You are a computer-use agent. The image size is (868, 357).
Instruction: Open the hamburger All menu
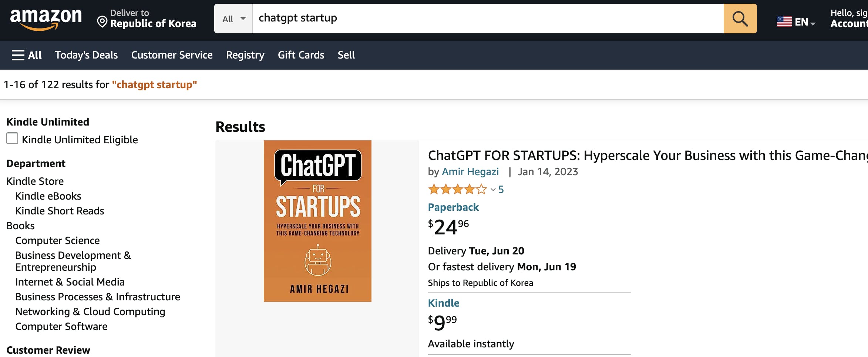point(26,55)
